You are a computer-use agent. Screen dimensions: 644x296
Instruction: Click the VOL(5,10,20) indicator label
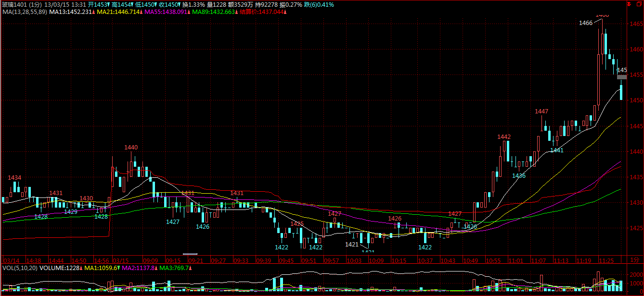pos(20,268)
